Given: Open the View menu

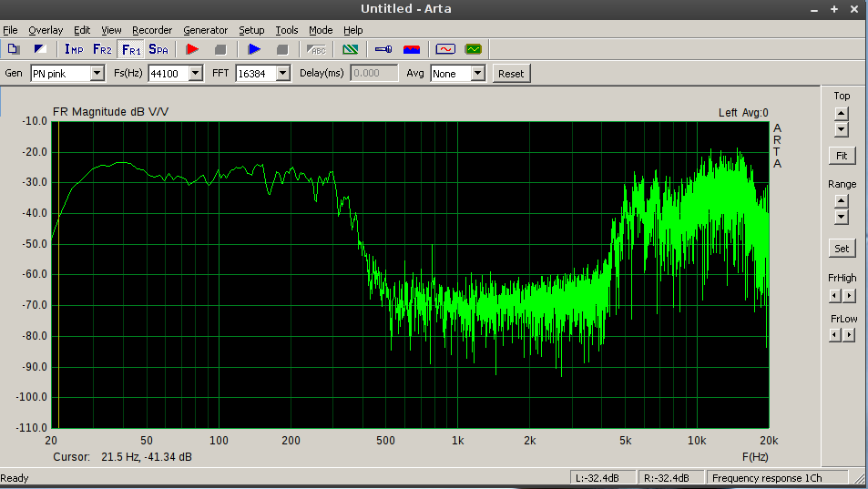Looking at the screenshot, I should (111, 30).
